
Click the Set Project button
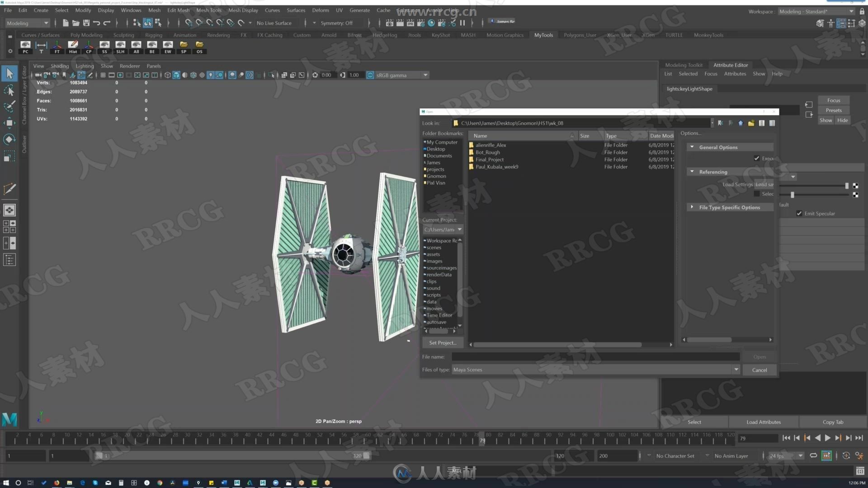442,343
